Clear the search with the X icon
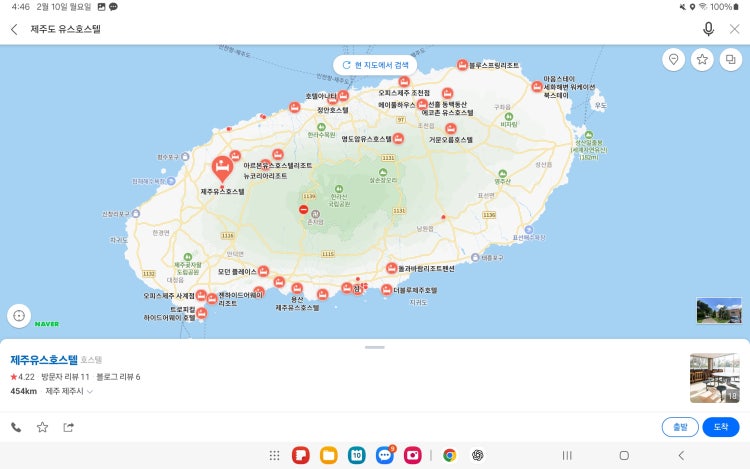The image size is (750, 469). [735, 29]
